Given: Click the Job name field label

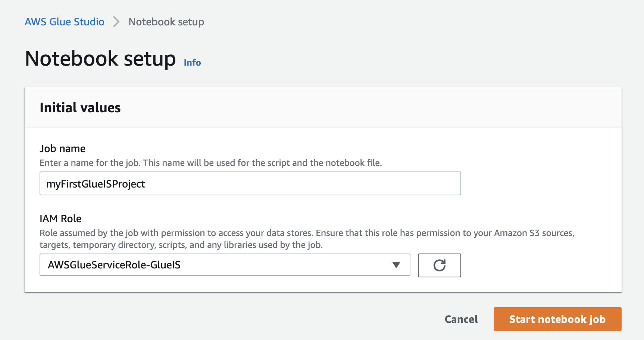Looking at the screenshot, I should [x=62, y=148].
